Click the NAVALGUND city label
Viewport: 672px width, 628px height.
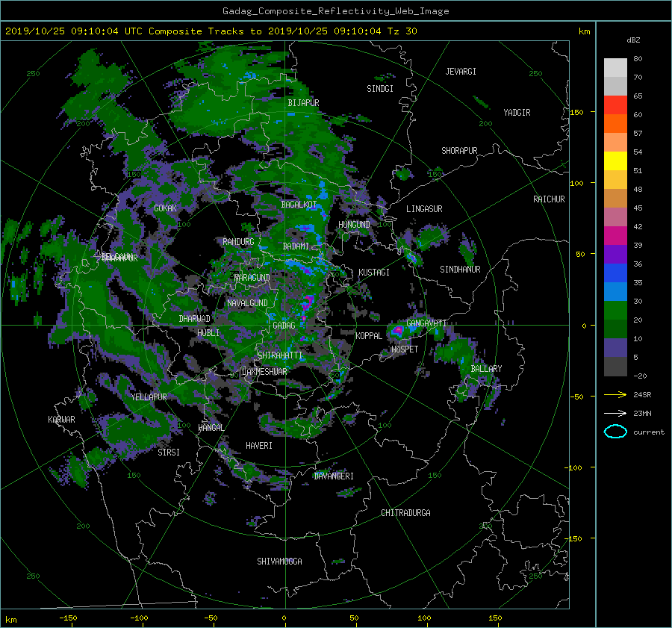click(x=247, y=302)
